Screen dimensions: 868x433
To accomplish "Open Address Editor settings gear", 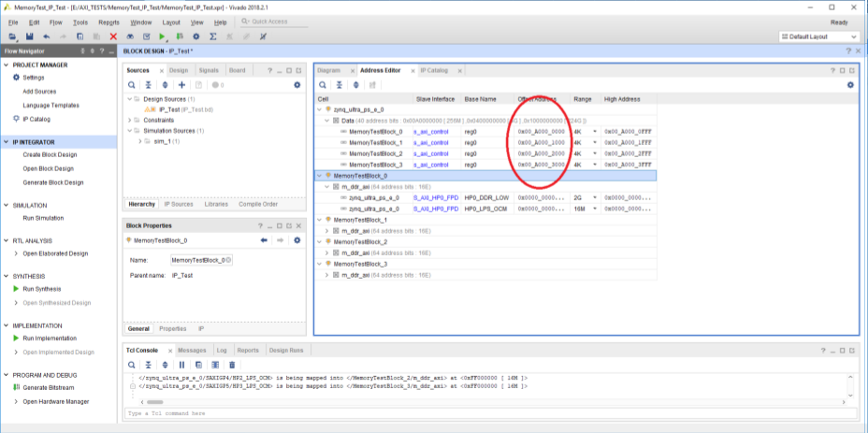I will (x=850, y=85).
